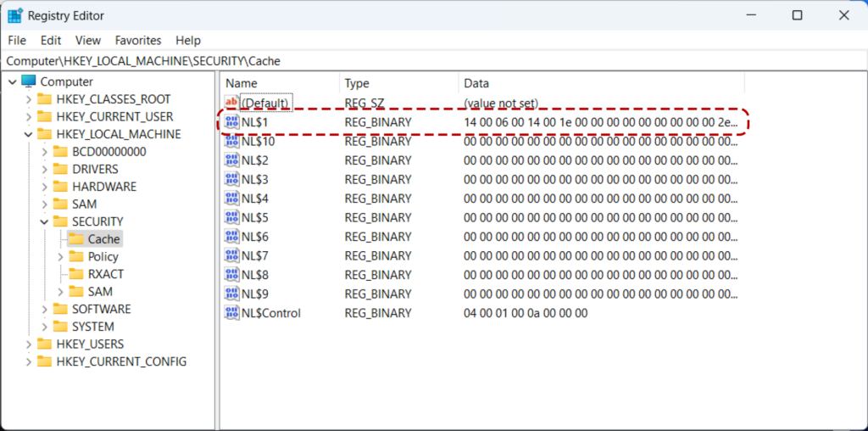Screen dimensions: 868x431
Task: Expand the SOFTWARE node
Action: click(44, 309)
